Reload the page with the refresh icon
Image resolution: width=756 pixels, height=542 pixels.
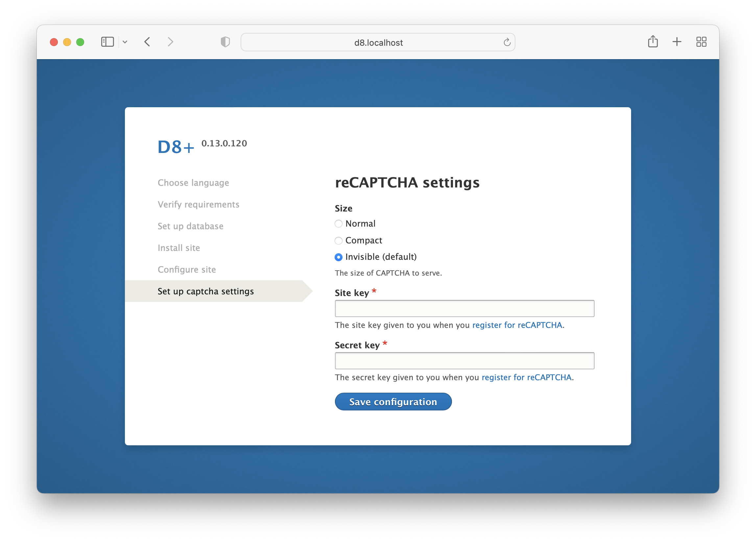click(x=507, y=42)
